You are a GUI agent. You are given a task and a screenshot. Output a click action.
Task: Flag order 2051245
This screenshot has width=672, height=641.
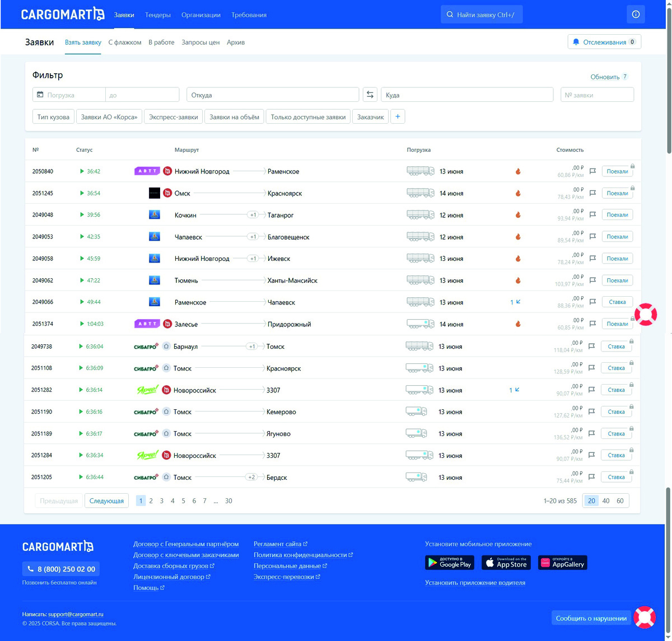click(x=592, y=193)
